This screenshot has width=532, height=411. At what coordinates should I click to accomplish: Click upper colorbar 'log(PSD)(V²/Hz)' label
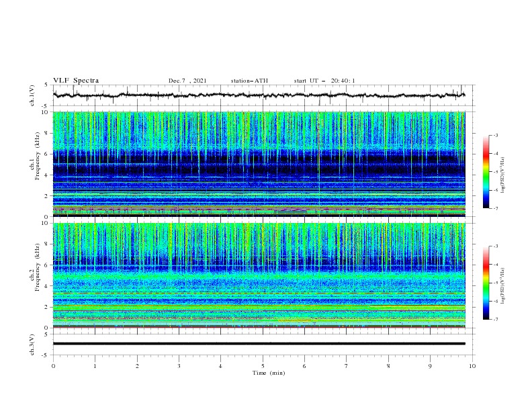click(503, 175)
